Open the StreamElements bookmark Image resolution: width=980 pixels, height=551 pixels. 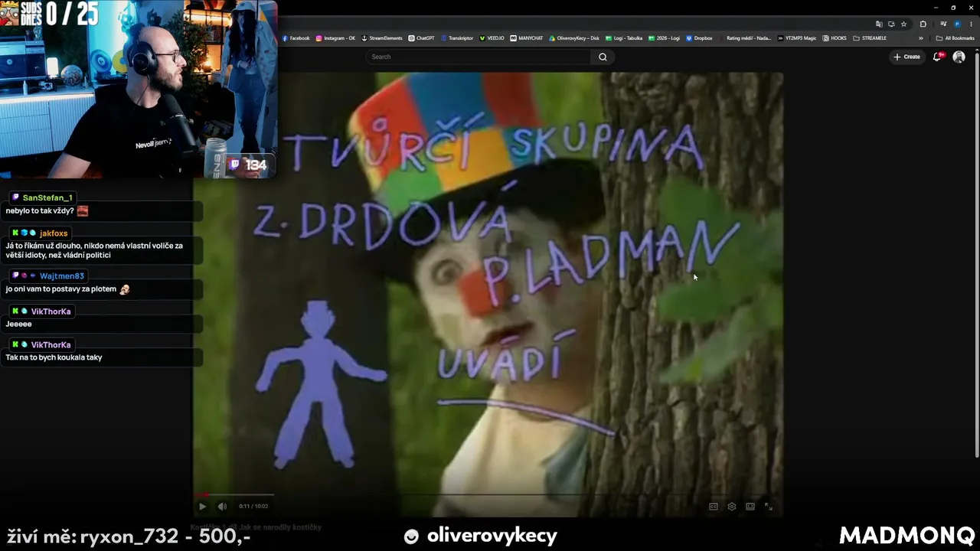pyautogui.click(x=381, y=38)
